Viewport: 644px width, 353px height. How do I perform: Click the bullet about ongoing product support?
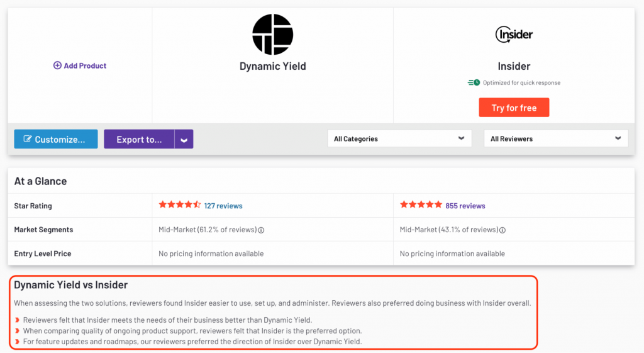pyautogui.click(x=192, y=331)
